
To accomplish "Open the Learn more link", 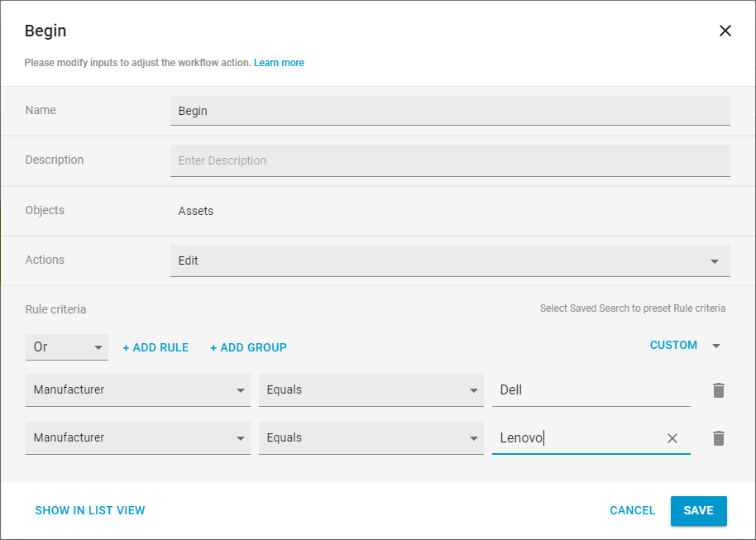I will pos(279,63).
